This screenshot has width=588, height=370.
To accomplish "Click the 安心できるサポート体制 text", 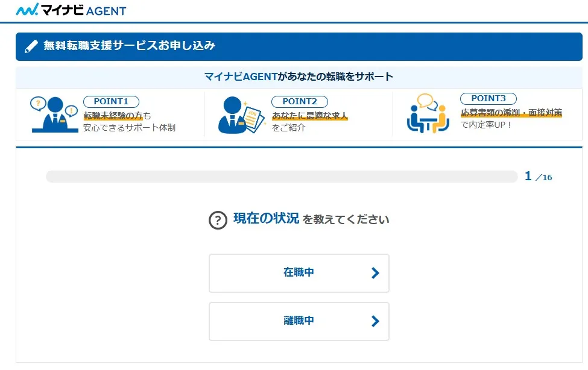I will 130,128.
